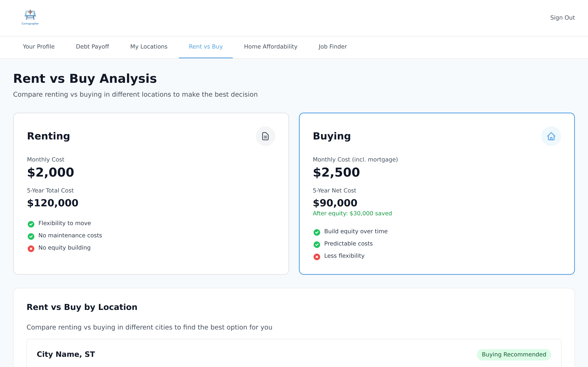Click the document icon on the Renting card
Screen dimensions: 588x367
pos(265,136)
